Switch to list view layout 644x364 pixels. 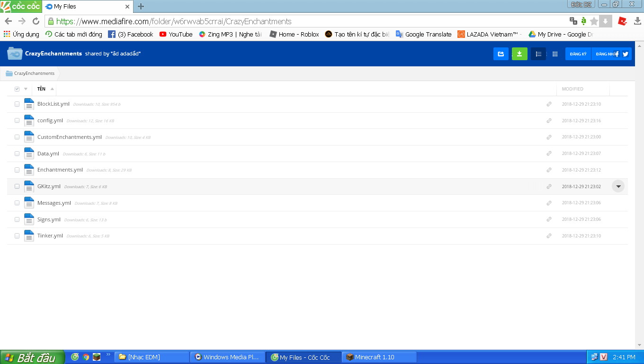coord(538,54)
